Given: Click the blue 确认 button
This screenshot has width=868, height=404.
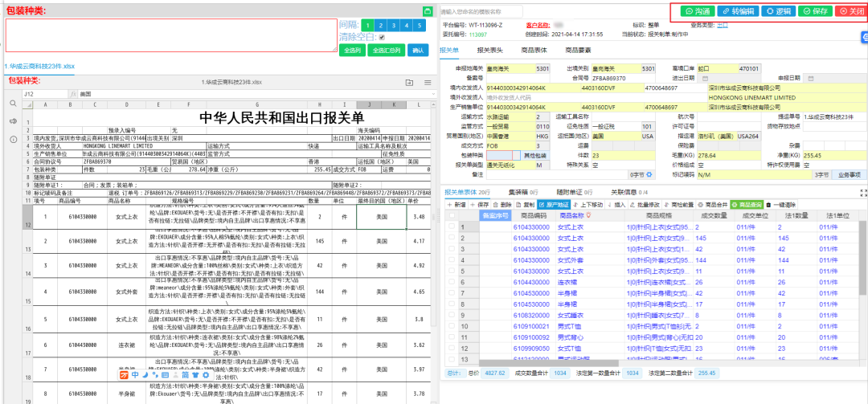Looking at the screenshot, I should (x=418, y=50).
